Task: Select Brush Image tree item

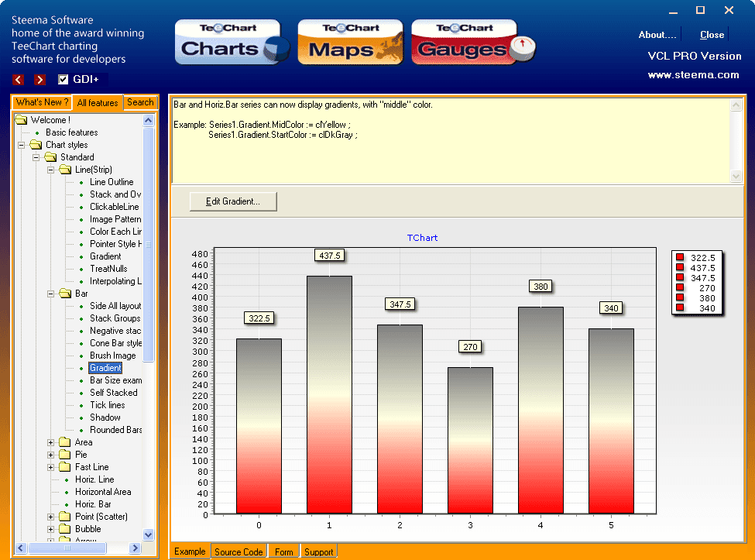Action: pyautogui.click(x=113, y=356)
